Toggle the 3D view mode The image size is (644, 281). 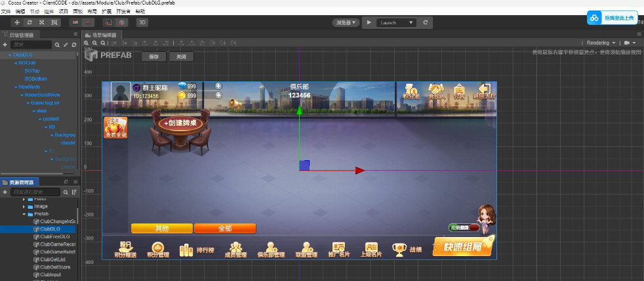pos(142,22)
